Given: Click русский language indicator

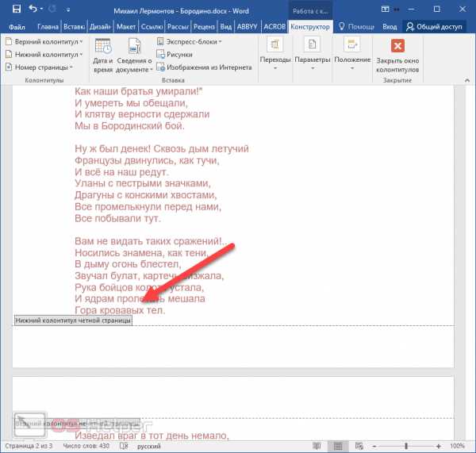Looking at the screenshot, I should 149,446.
